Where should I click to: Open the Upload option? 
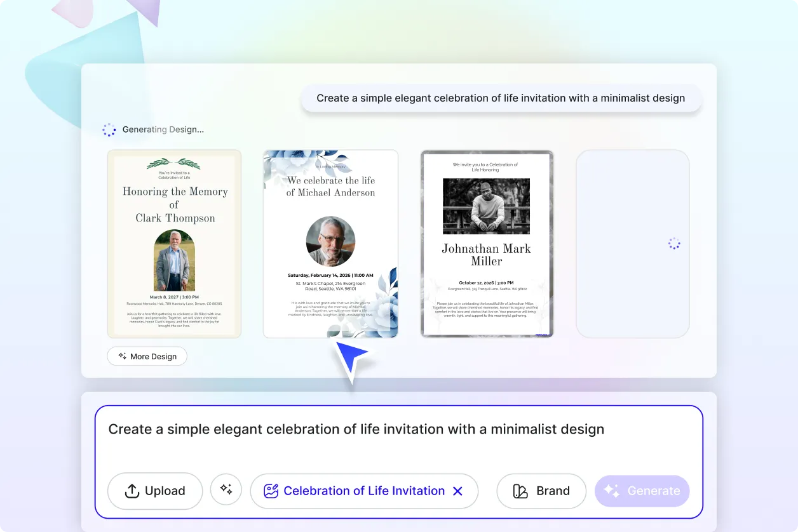155,491
